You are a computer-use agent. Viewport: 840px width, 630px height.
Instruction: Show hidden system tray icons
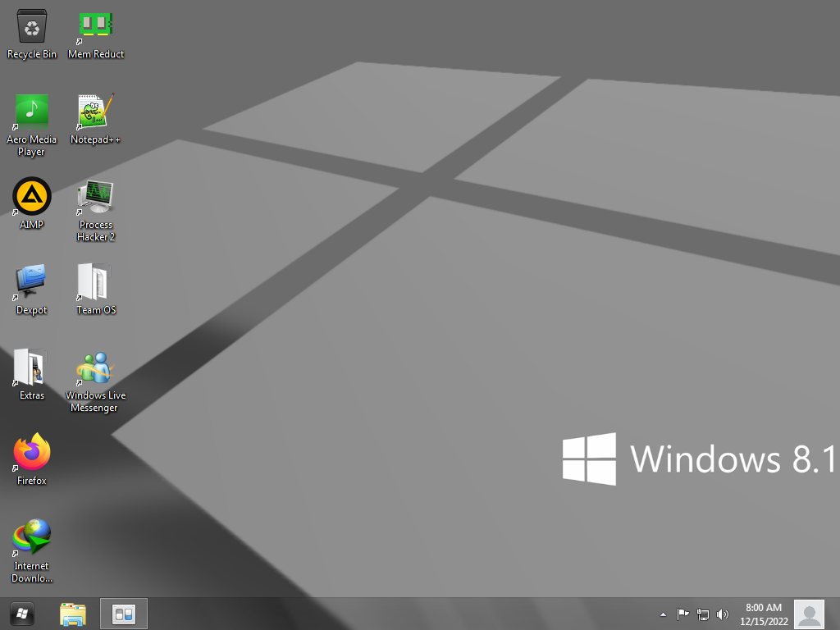click(x=663, y=614)
